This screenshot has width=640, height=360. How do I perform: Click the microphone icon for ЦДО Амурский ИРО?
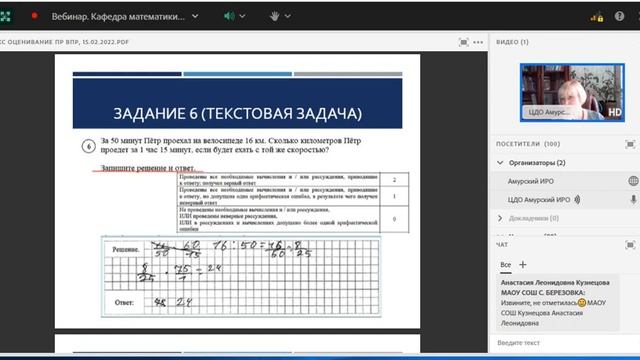click(x=633, y=199)
